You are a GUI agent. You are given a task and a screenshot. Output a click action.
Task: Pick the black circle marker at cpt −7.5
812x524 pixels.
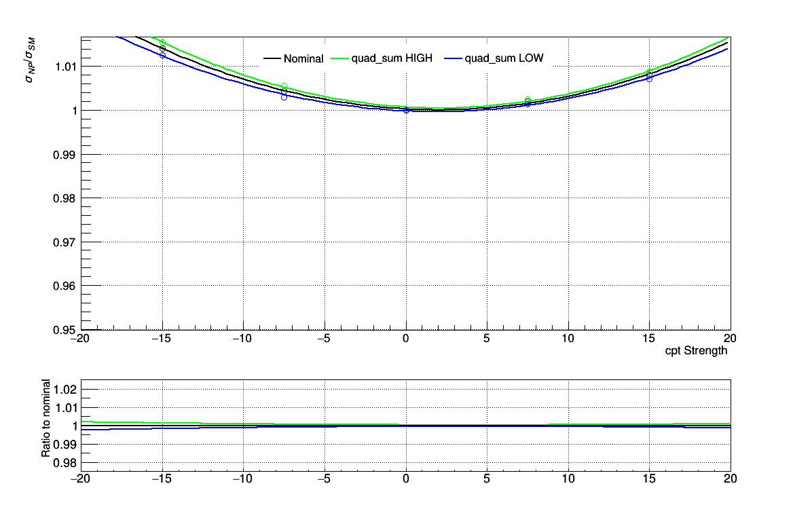(x=284, y=91)
